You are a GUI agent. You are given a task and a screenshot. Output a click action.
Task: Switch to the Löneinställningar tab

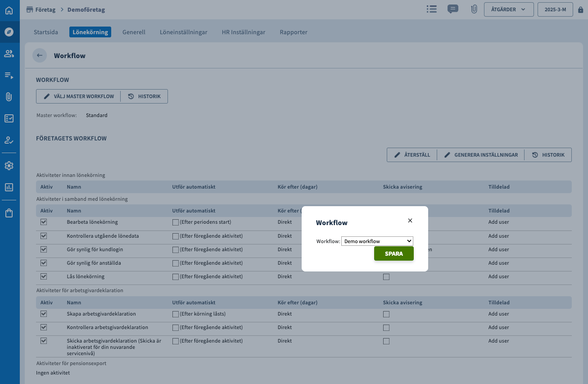click(x=183, y=32)
